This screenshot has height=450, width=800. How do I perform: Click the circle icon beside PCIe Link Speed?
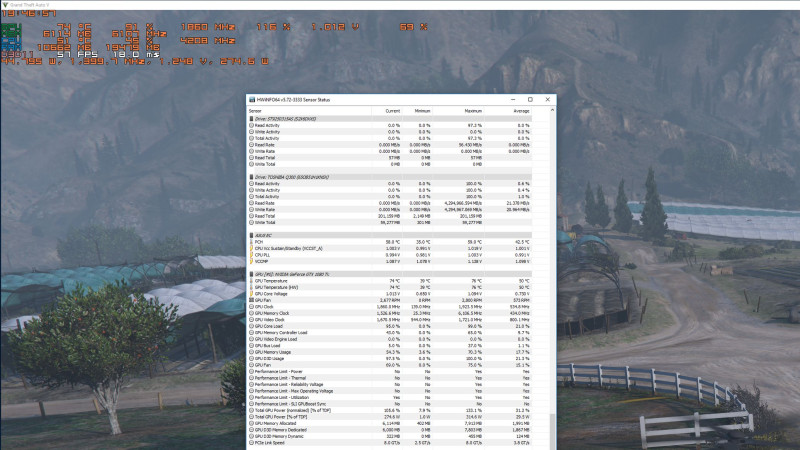[252, 443]
